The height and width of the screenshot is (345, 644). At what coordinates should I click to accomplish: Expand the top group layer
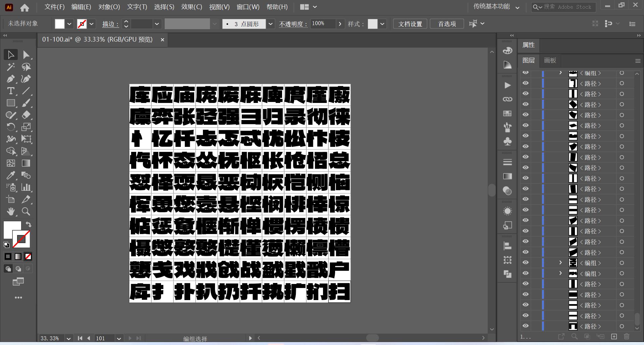click(560, 73)
